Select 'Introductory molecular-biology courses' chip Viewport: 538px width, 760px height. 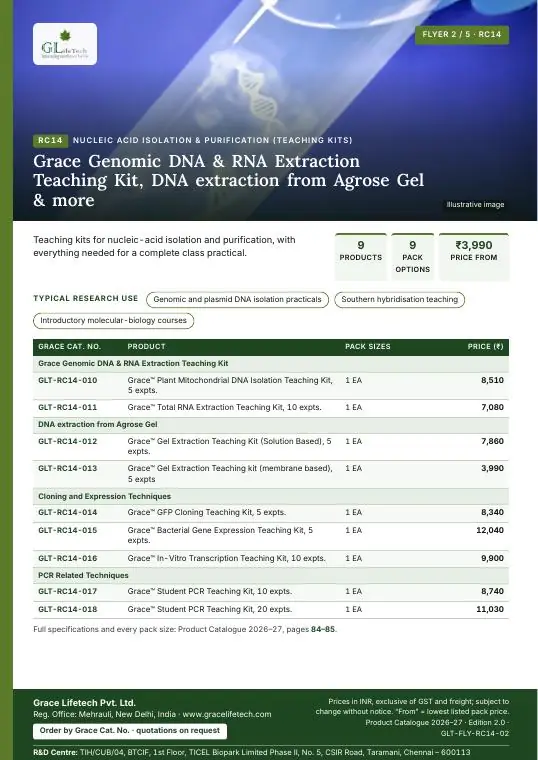click(113, 321)
